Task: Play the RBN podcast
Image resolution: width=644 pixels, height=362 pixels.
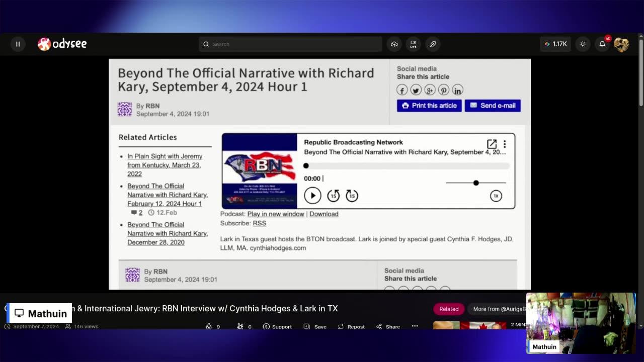Action: coord(312,196)
